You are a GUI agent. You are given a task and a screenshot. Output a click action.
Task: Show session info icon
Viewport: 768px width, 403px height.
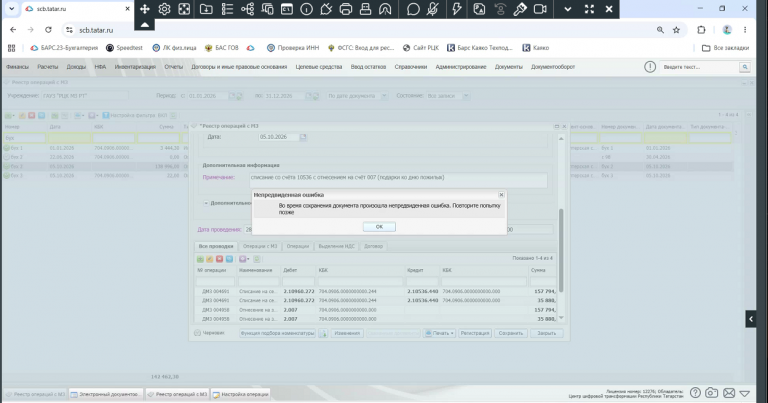pyautogui.click(x=306, y=9)
